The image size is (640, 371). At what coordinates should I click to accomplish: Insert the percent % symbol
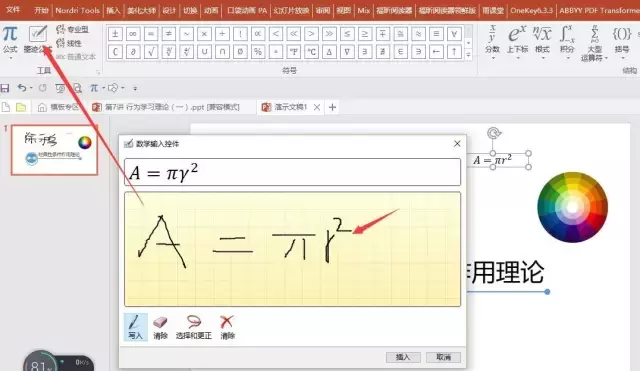point(258,52)
